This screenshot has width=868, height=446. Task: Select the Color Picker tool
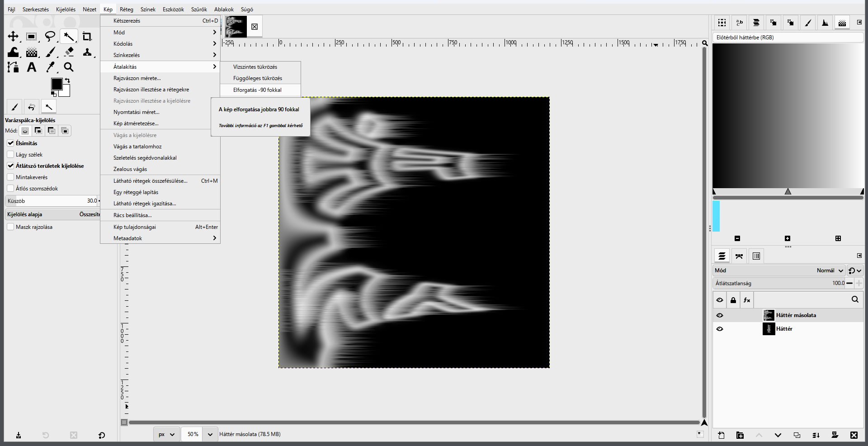[x=50, y=67]
